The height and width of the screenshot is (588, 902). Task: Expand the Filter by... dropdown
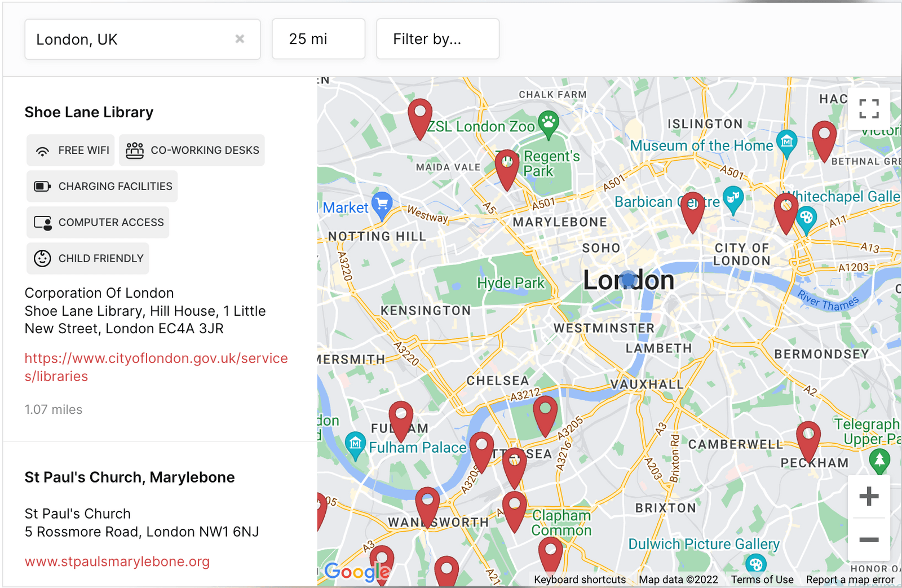point(437,39)
